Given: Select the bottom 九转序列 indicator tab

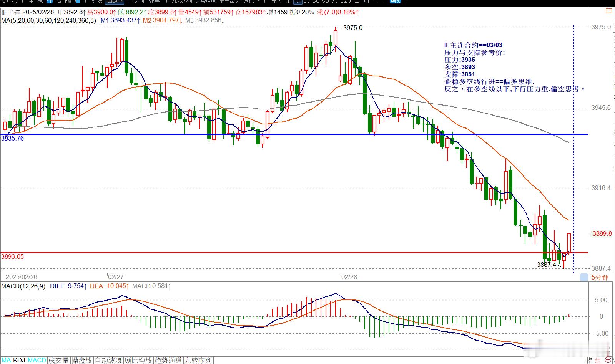Looking at the screenshot, I should (198, 360).
